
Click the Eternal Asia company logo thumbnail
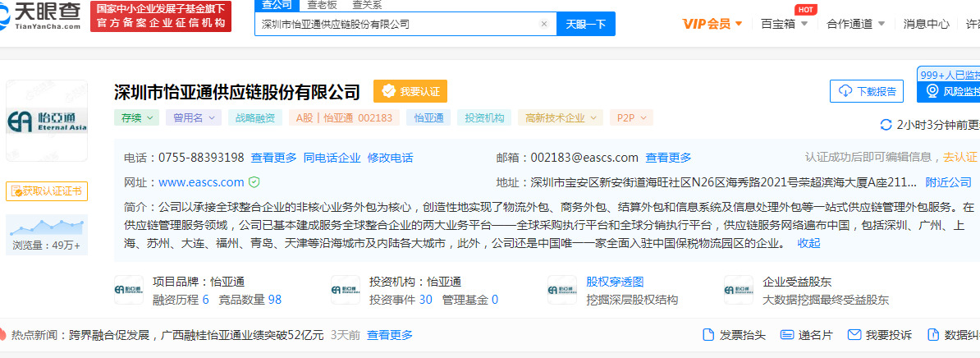pos(47,121)
